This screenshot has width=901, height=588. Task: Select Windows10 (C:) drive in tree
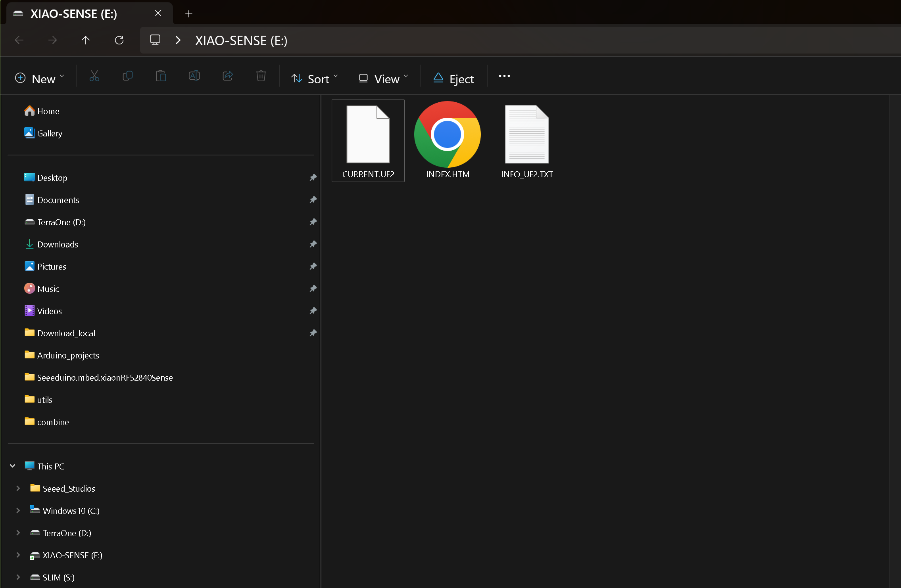[65, 511]
